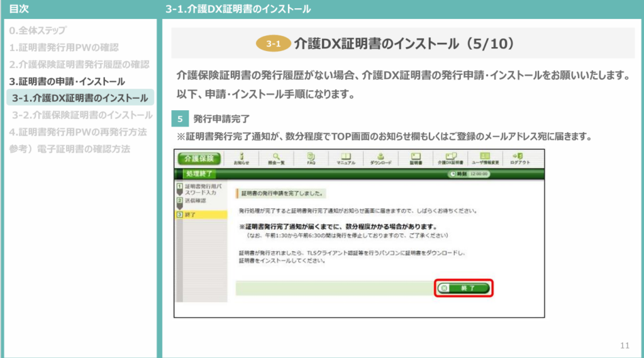Click the green 終了 finish button
Image resolution: width=644 pixels, height=358 pixels.
464,288
